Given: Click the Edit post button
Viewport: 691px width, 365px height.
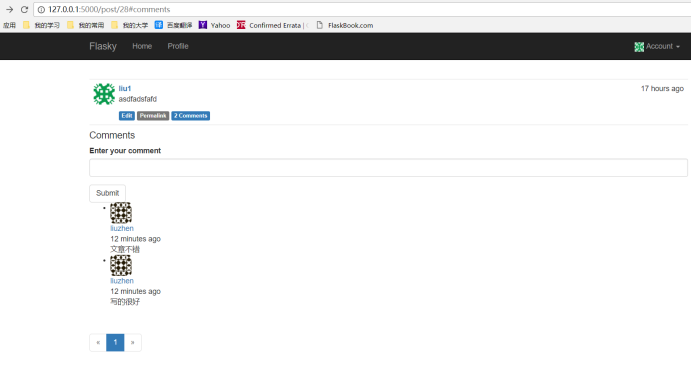Looking at the screenshot, I should (127, 115).
